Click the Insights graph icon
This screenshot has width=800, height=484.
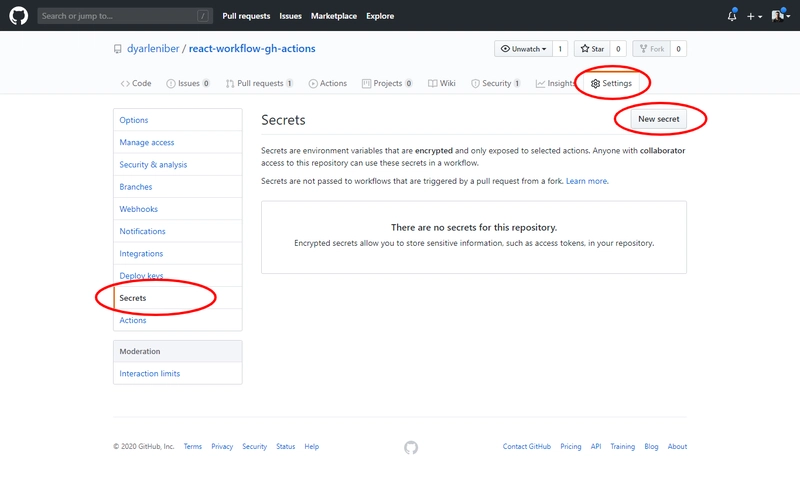[x=540, y=84]
